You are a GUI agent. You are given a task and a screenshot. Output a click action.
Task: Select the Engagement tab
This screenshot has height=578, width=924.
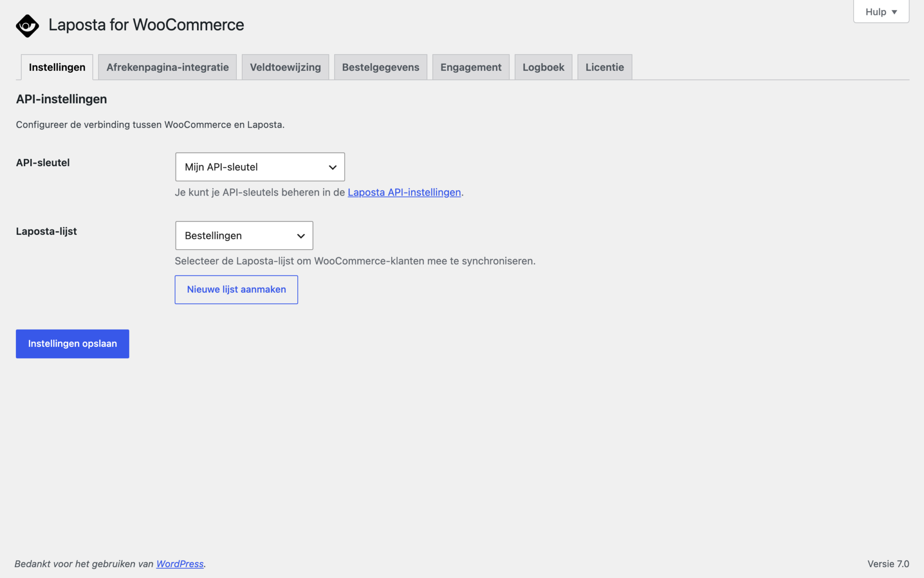click(x=471, y=67)
